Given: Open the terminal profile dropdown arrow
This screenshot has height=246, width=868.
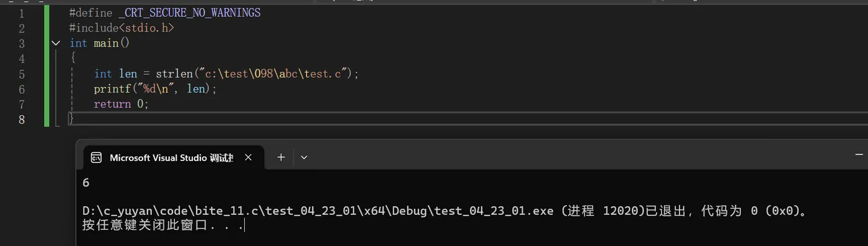Looking at the screenshot, I should [x=304, y=158].
